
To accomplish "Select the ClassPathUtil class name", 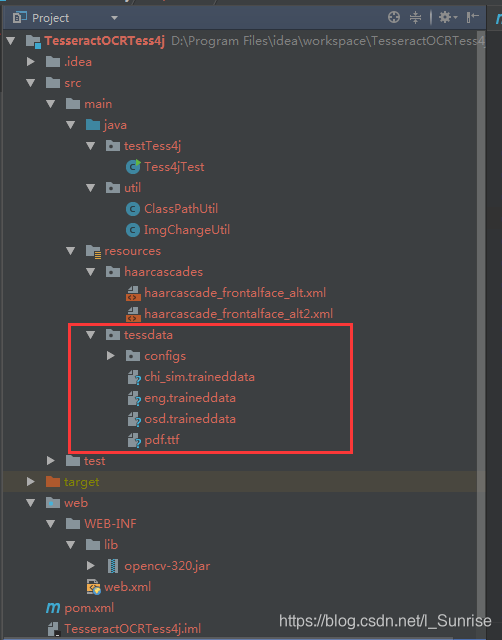I will click(181, 209).
